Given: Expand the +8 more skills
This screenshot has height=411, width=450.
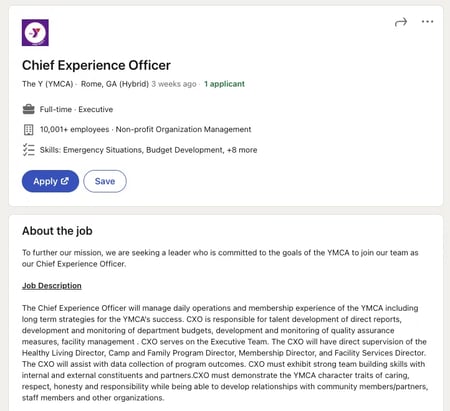Looking at the screenshot, I should (242, 150).
